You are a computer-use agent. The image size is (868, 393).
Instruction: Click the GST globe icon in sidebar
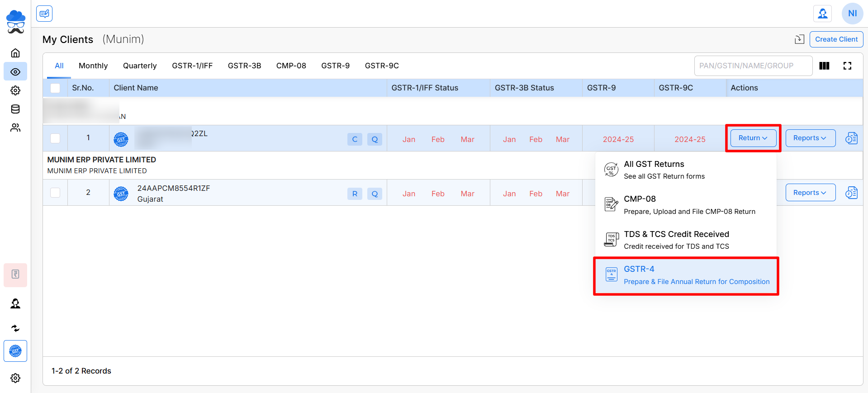coord(15,351)
